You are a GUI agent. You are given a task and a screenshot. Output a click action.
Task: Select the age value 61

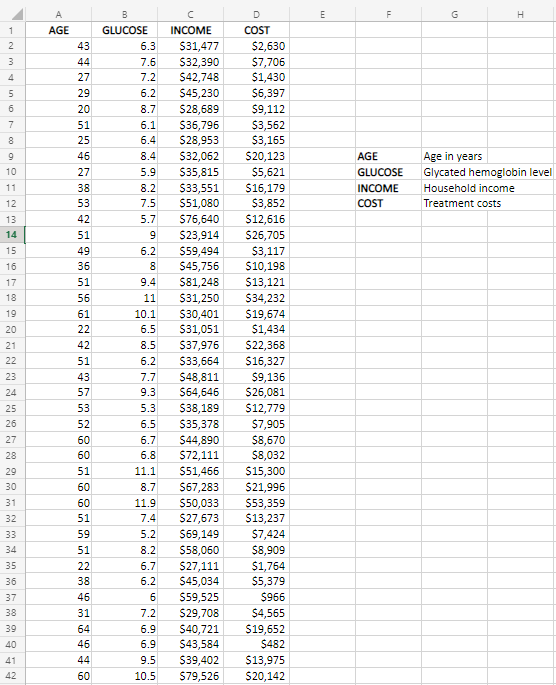point(59,313)
